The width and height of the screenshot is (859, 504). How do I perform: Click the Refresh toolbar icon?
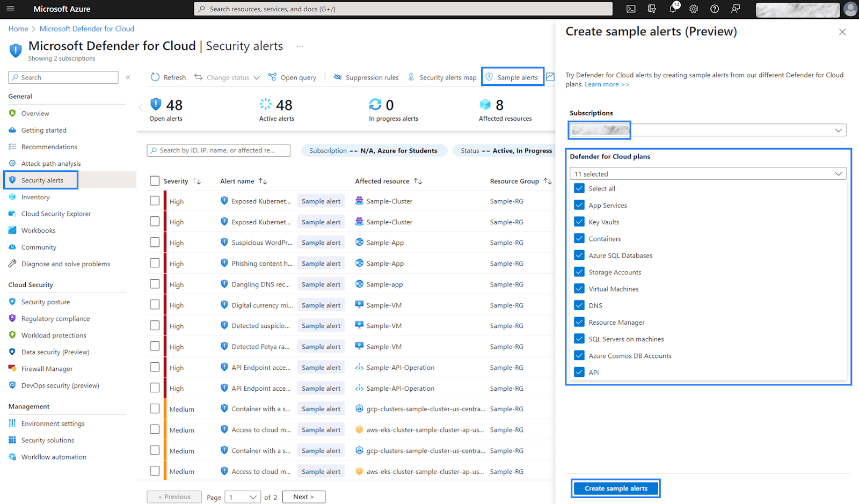pyautogui.click(x=155, y=77)
